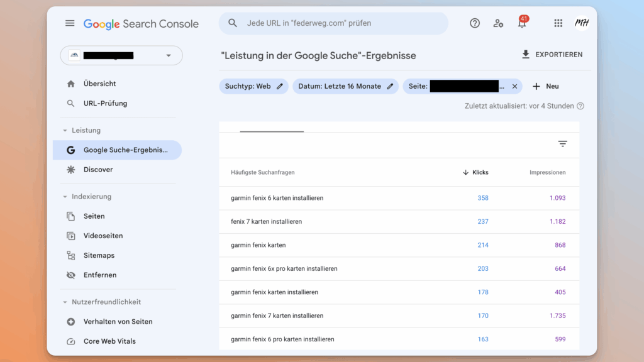
Task: Go to Übersicht in sidebar
Action: point(100,84)
